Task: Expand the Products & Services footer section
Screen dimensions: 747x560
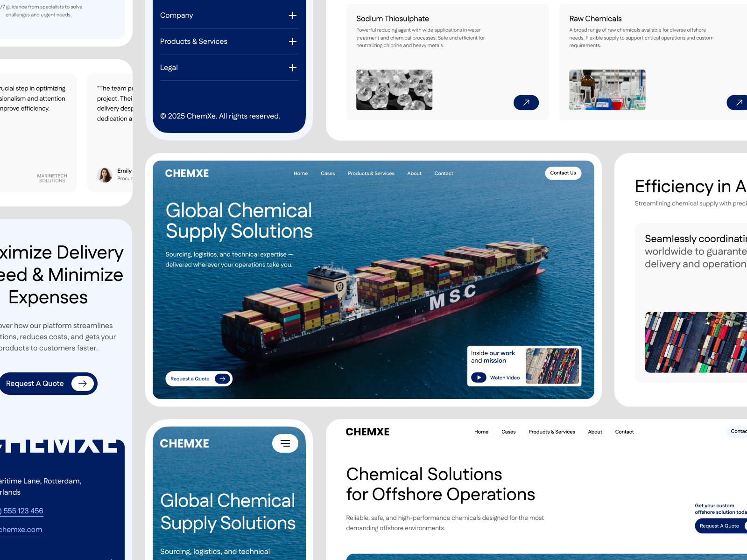Action: pyautogui.click(x=293, y=41)
